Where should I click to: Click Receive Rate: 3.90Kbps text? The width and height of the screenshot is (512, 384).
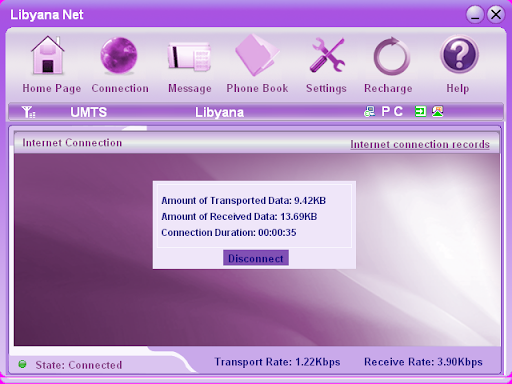click(423, 362)
